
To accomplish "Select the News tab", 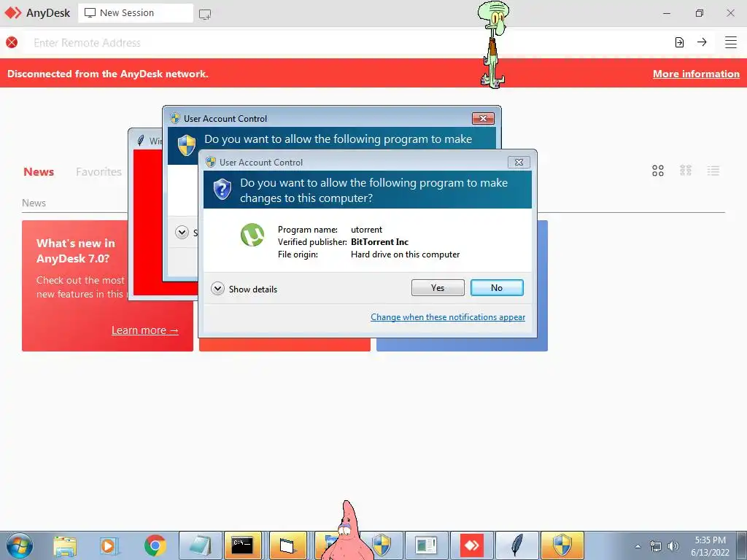I will point(39,172).
